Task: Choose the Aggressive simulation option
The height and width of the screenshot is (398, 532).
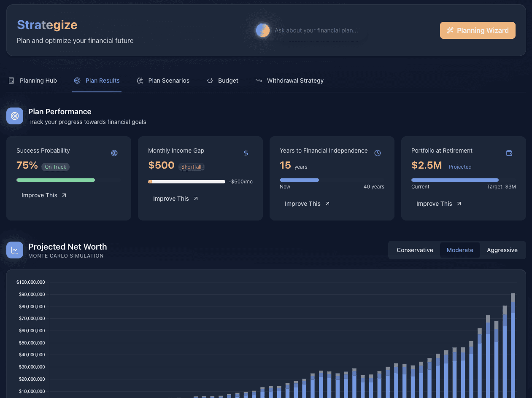Action: pyautogui.click(x=502, y=250)
